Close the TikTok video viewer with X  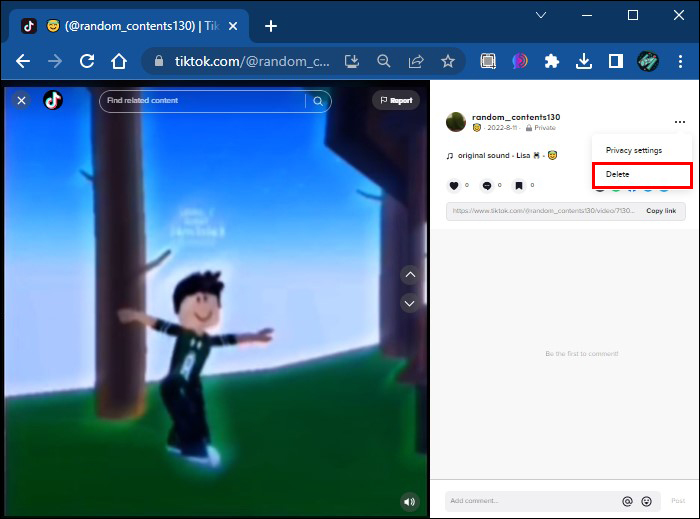coord(21,100)
